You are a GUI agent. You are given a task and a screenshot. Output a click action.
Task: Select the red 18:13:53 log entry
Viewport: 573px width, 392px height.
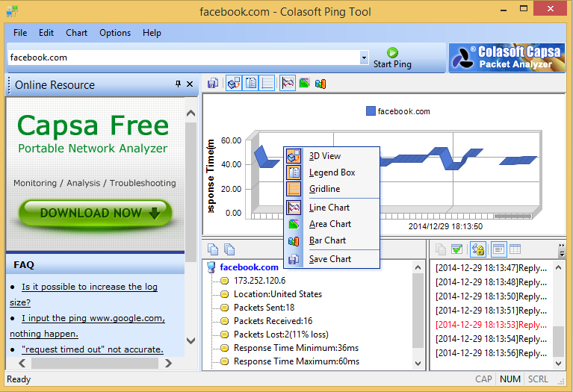tap(491, 325)
